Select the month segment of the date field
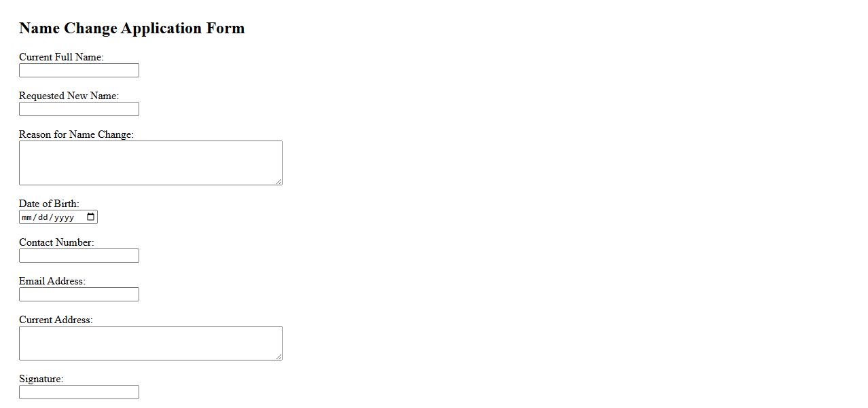Image resolution: width=868 pixels, height=408 pixels. click(x=27, y=217)
